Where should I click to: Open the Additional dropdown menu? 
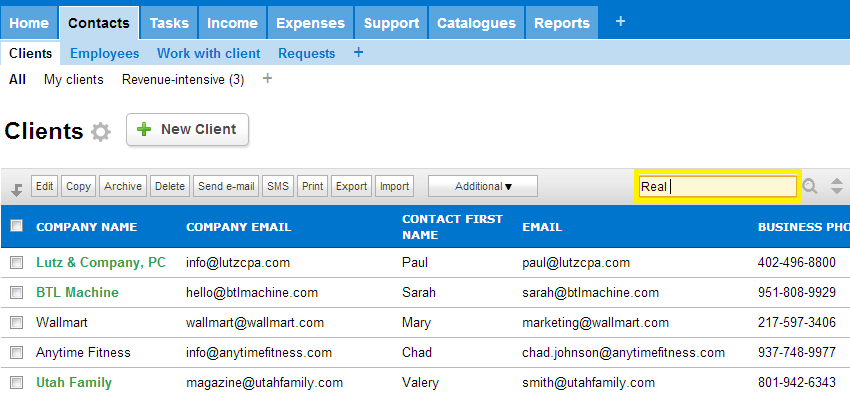[483, 186]
